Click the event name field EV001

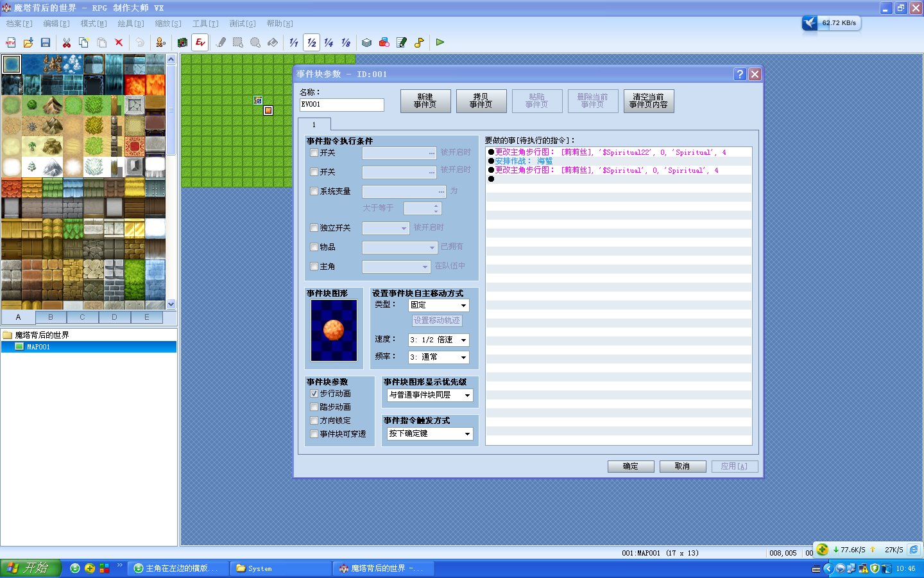click(x=342, y=105)
